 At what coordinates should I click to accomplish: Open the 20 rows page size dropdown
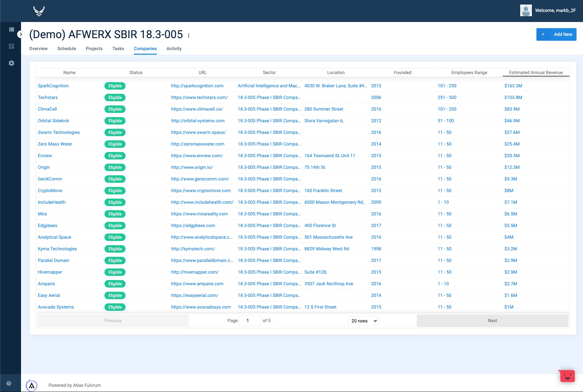point(363,321)
